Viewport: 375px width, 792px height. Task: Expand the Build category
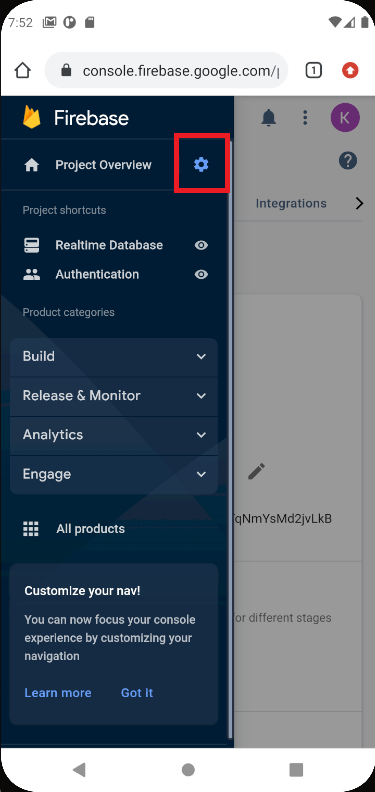point(114,357)
